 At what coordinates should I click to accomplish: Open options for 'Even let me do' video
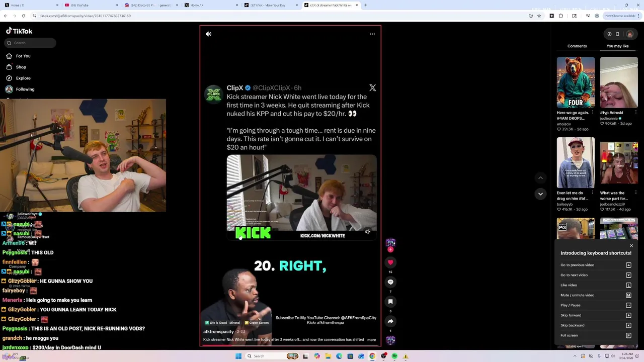593,193
